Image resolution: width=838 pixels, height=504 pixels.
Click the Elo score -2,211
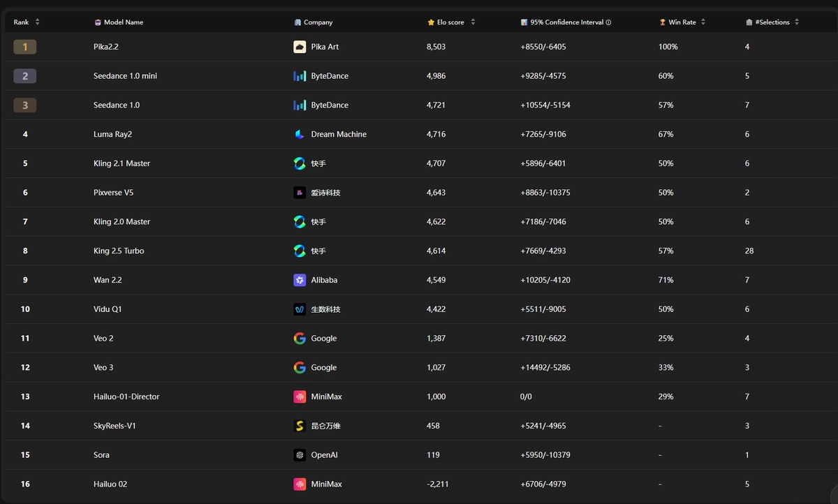[x=439, y=484]
